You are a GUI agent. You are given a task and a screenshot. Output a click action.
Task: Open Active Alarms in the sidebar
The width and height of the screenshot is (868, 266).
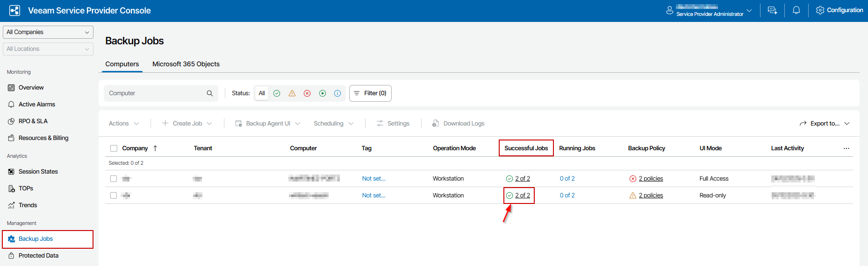(36, 105)
